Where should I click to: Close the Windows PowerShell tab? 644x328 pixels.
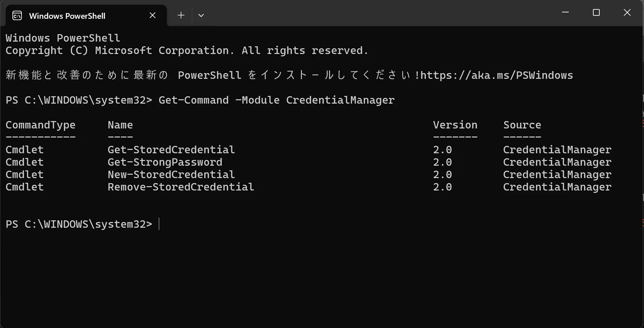(x=152, y=15)
